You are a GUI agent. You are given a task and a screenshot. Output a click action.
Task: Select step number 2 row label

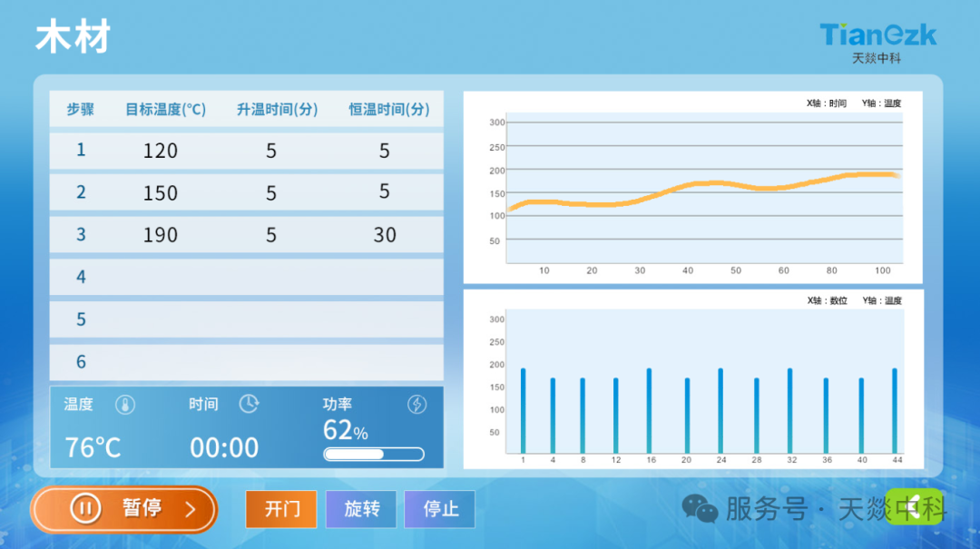point(81,192)
